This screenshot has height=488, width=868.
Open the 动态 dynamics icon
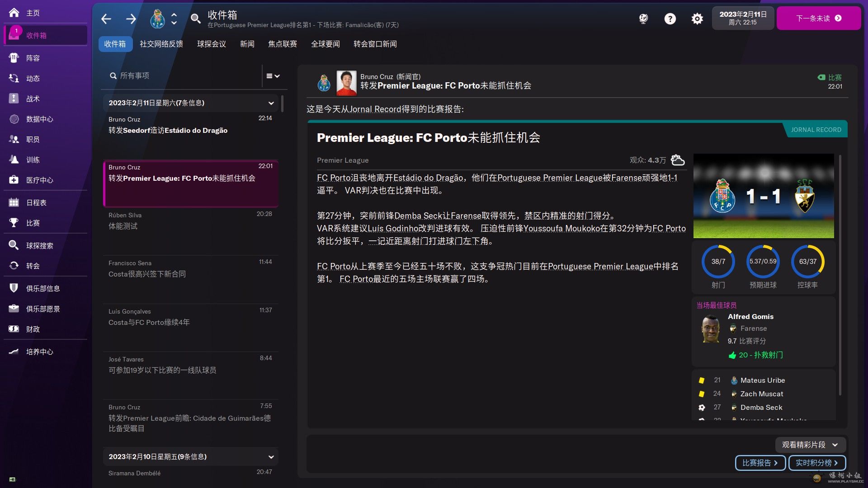click(14, 78)
